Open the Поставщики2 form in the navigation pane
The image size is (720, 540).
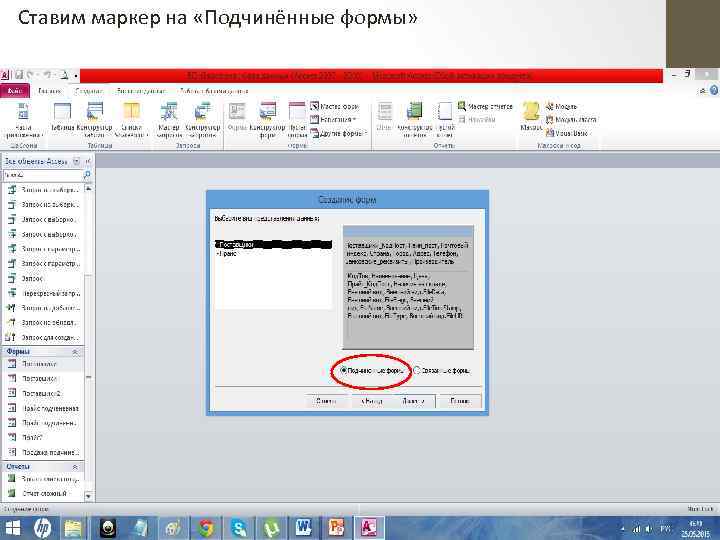[42, 394]
